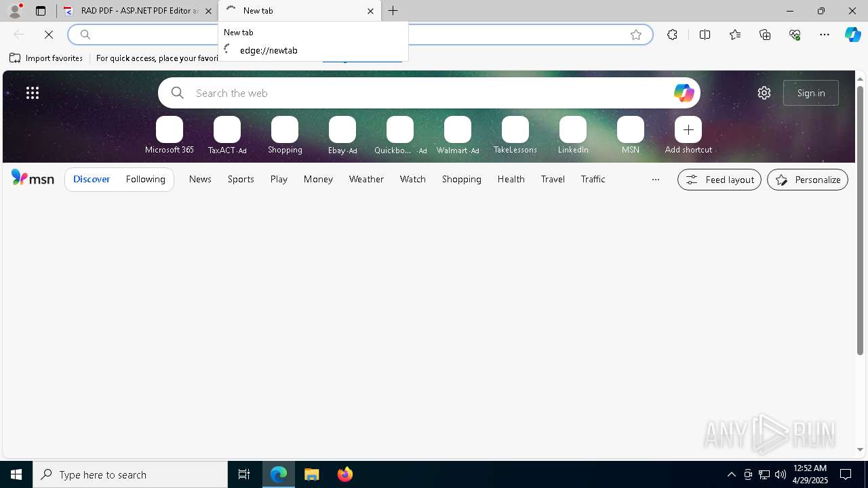Viewport: 868px width, 488px height.
Task: Click Add shortcut plus tile
Action: 688,136
